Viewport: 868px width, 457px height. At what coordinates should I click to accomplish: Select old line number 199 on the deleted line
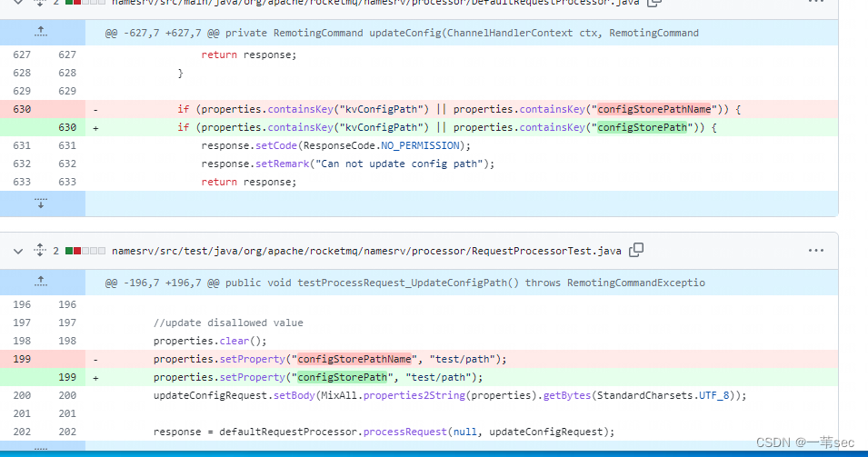point(22,359)
